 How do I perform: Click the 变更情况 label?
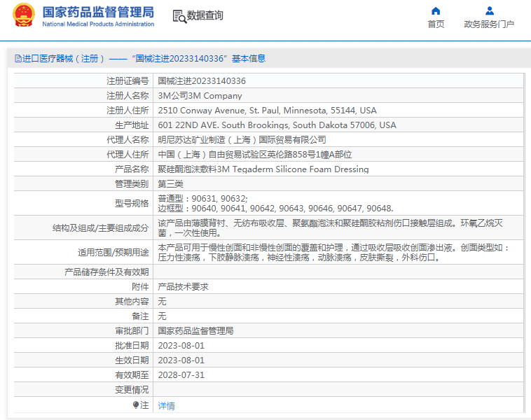coord(132,389)
